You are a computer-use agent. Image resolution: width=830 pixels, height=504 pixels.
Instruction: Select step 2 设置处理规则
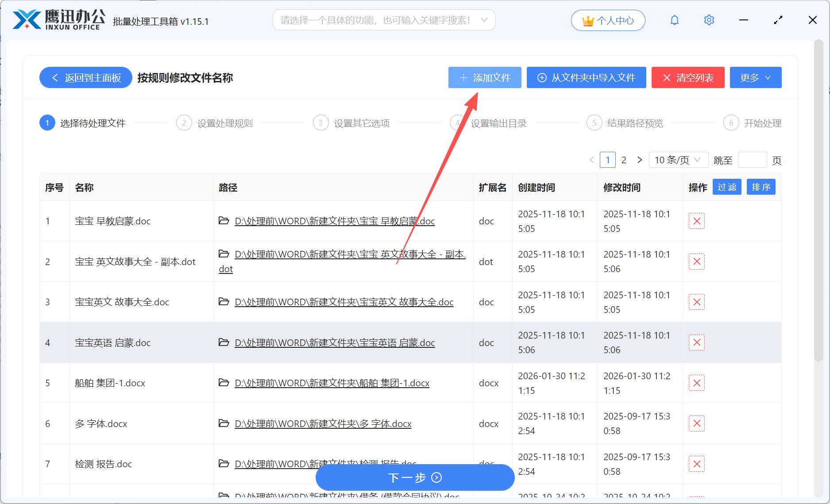coord(215,123)
